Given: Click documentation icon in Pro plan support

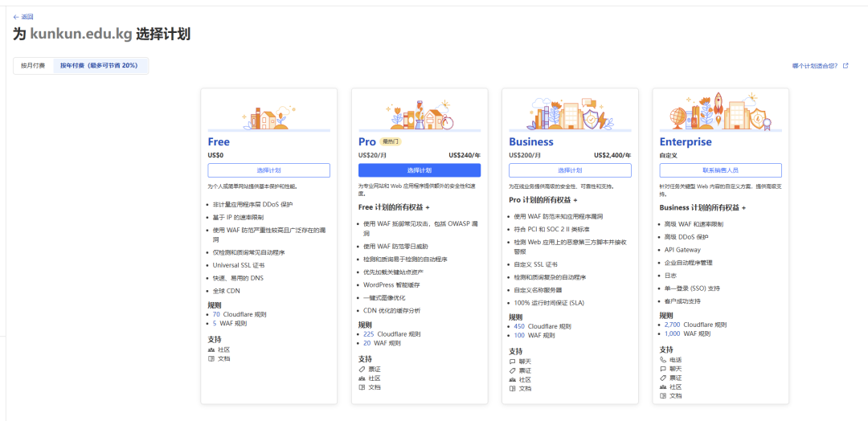Looking at the screenshot, I should [x=362, y=387].
